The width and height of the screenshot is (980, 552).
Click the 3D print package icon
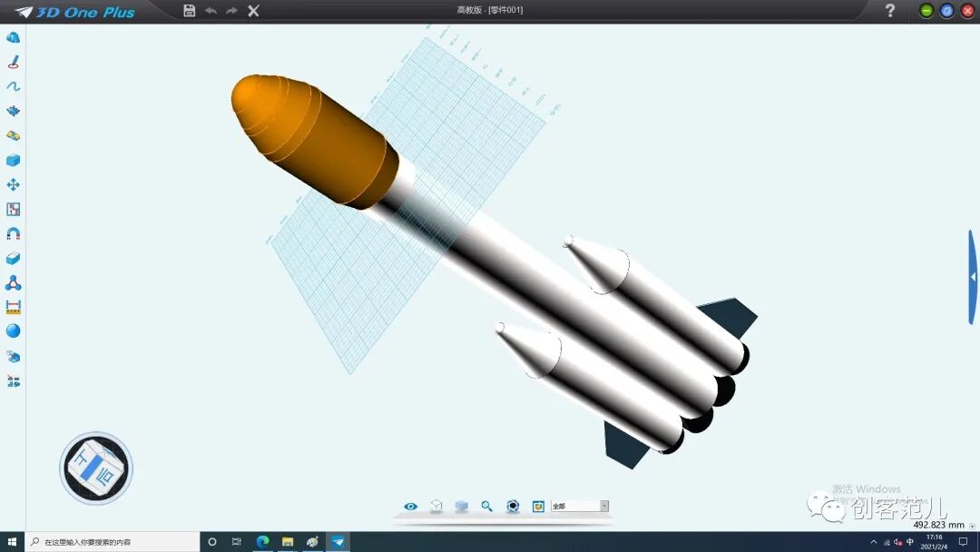(538, 506)
